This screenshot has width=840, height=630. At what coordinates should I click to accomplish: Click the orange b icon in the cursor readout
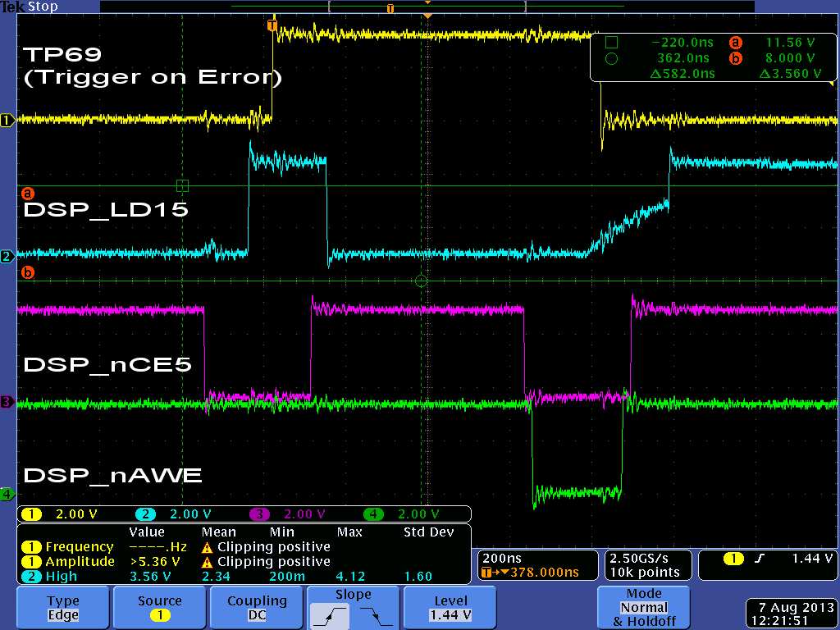click(736, 58)
